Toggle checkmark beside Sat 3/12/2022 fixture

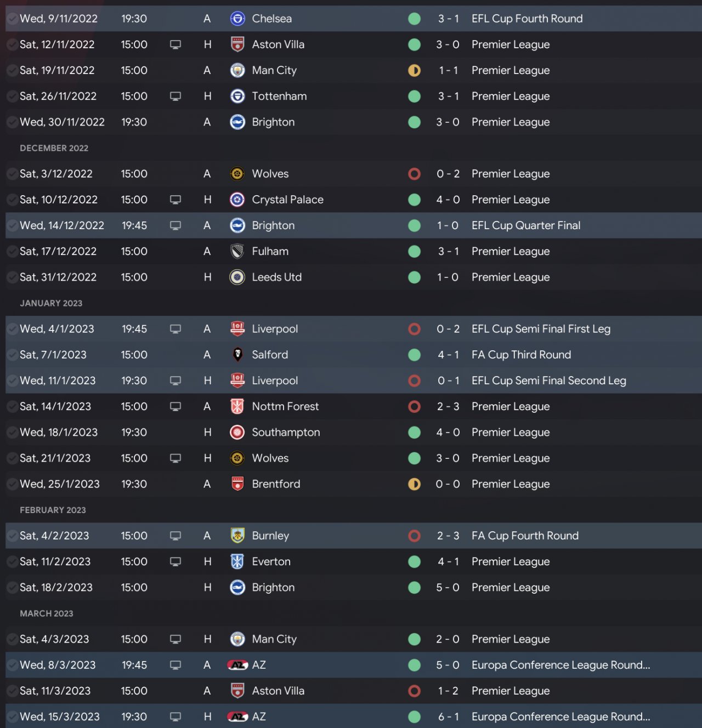(x=12, y=174)
